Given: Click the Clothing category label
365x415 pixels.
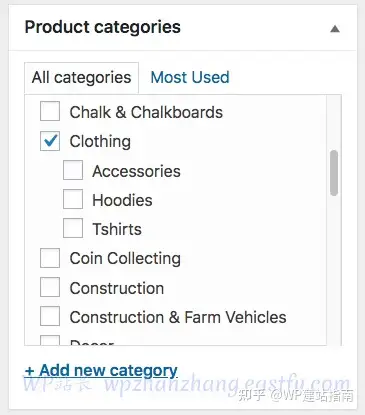Looking at the screenshot, I should [100, 141].
